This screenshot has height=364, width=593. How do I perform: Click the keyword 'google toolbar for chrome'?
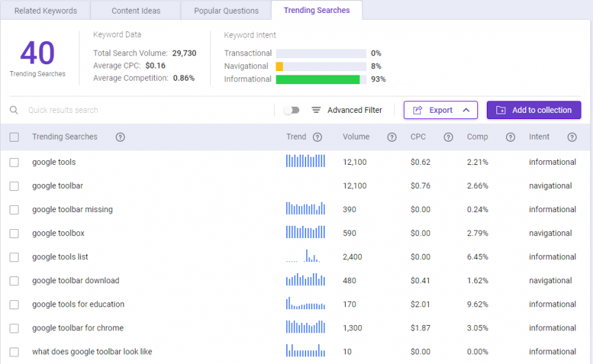(78, 328)
